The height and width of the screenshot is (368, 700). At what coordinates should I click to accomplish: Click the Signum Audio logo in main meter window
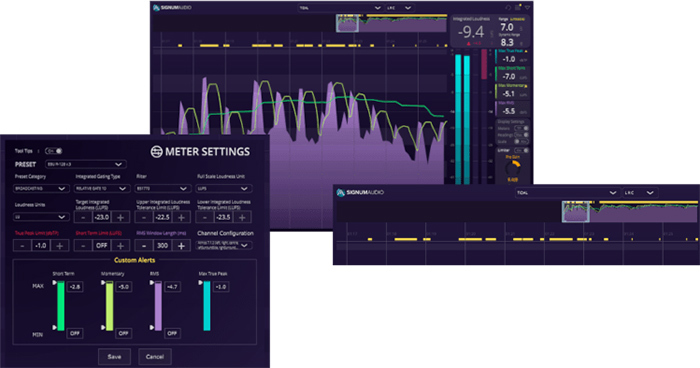(172, 8)
